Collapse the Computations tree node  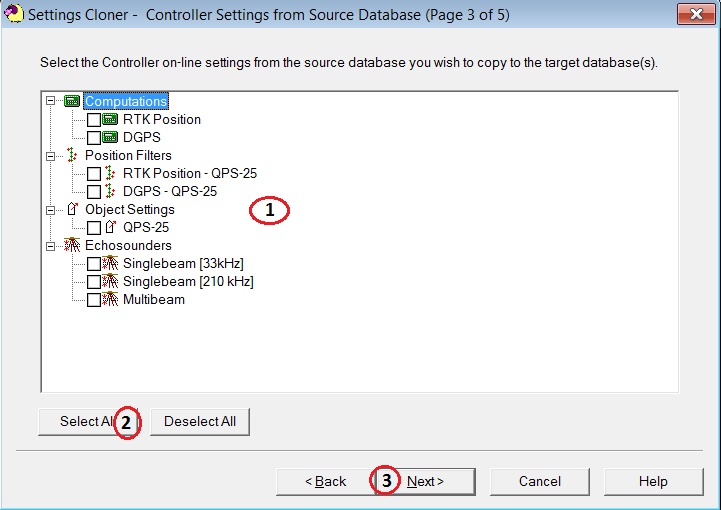tap(49, 101)
